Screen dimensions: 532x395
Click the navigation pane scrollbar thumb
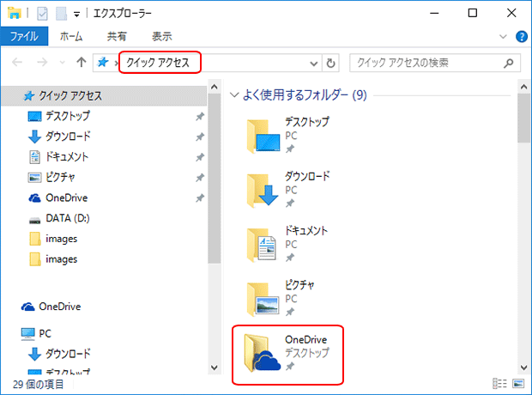(215, 179)
